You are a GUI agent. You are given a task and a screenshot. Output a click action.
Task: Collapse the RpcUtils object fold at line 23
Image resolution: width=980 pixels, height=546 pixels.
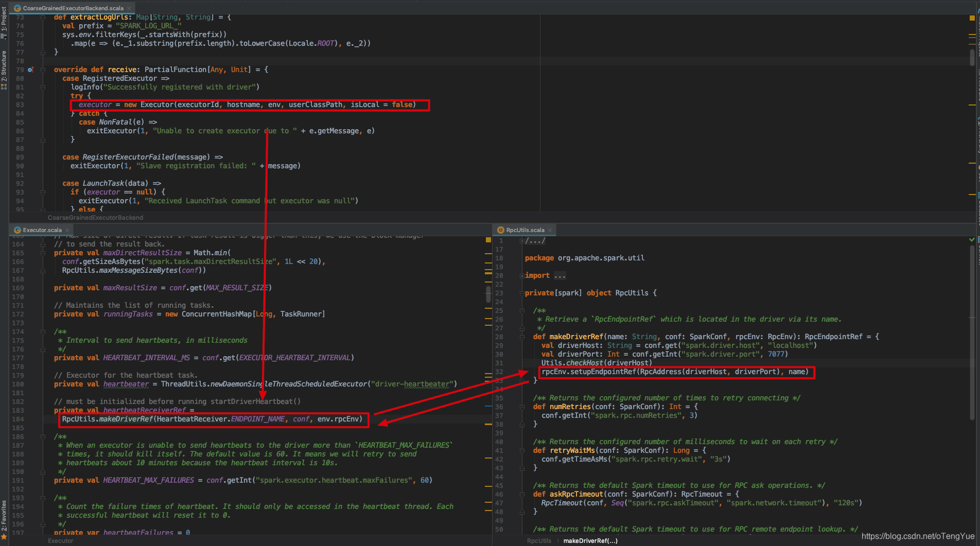coord(522,293)
